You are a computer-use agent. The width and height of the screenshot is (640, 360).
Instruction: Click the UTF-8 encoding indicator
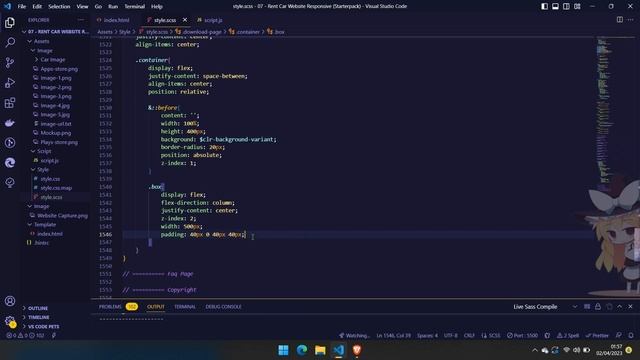451,336
